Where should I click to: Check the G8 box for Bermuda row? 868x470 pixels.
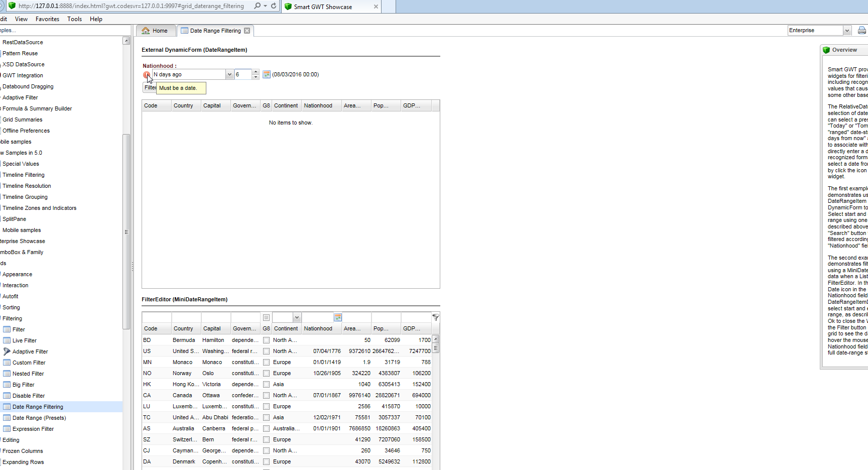(x=267, y=340)
